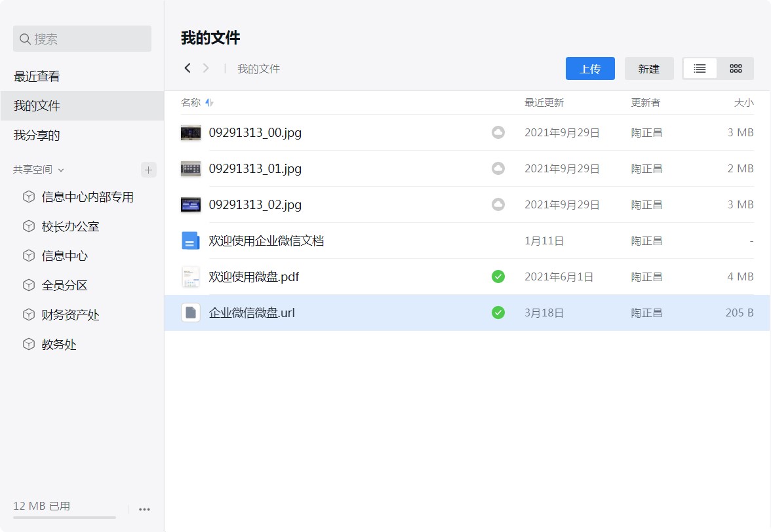Open the 新建 dropdown button
The width and height of the screenshot is (771, 532).
pos(649,69)
